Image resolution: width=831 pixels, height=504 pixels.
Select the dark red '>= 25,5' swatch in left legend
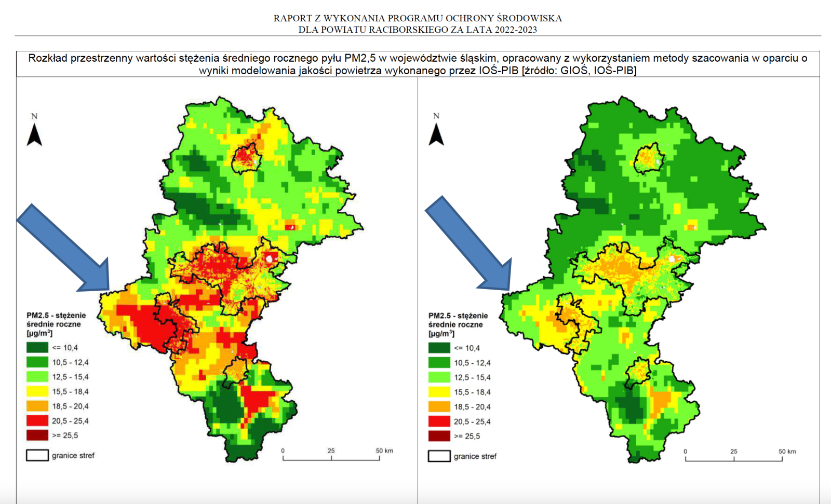(37, 435)
